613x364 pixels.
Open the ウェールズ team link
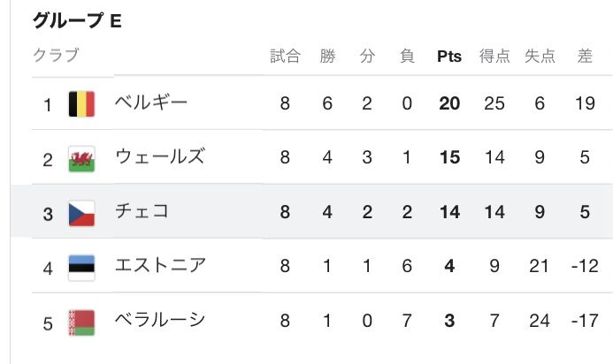160,157
